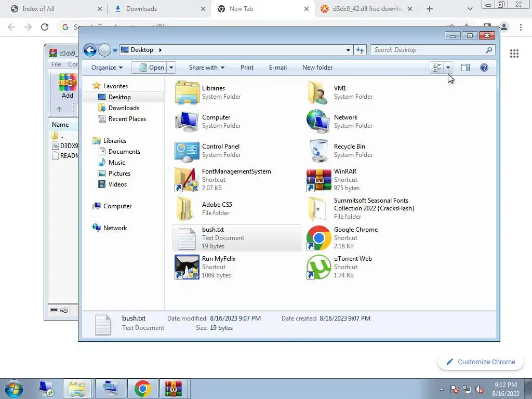532x399 pixels.
Task: Select the Control Panel icon
Action: tap(187, 151)
